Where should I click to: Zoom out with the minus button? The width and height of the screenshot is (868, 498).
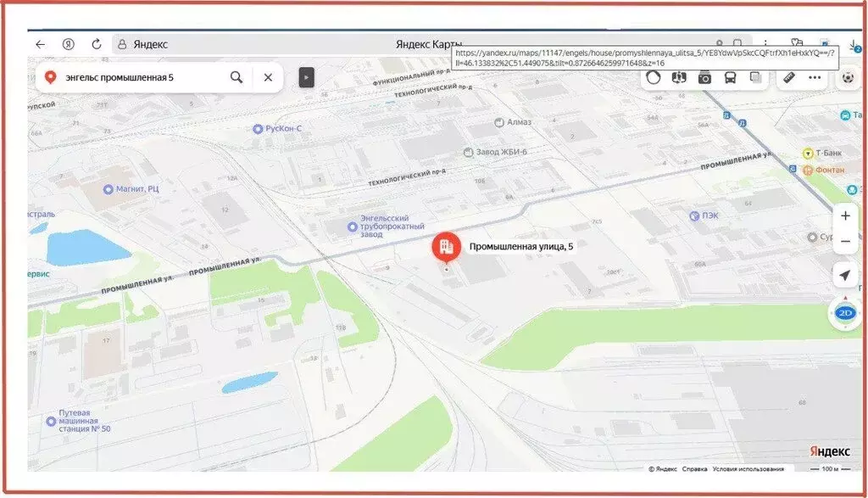tap(845, 242)
